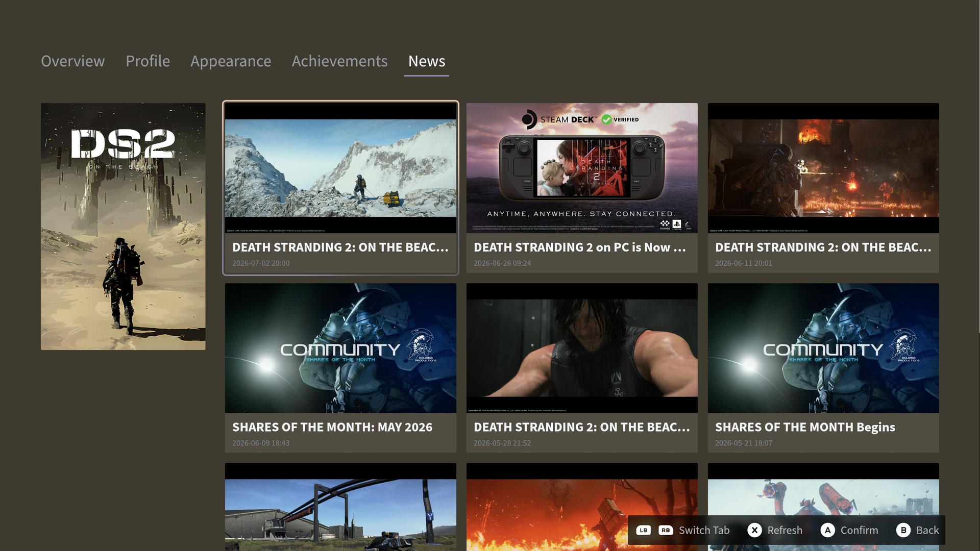
Task: Open the snowy mountain news thumbnail
Action: coord(340,168)
